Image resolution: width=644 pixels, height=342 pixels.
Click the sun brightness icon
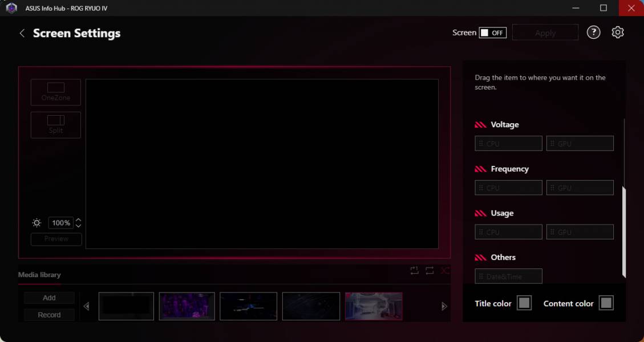[x=37, y=223]
